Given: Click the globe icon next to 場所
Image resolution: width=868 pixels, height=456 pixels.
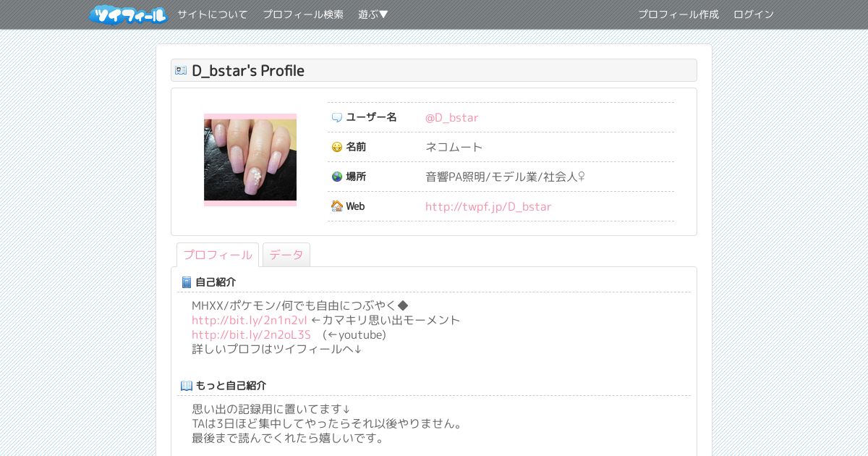Looking at the screenshot, I should (337, 177).
